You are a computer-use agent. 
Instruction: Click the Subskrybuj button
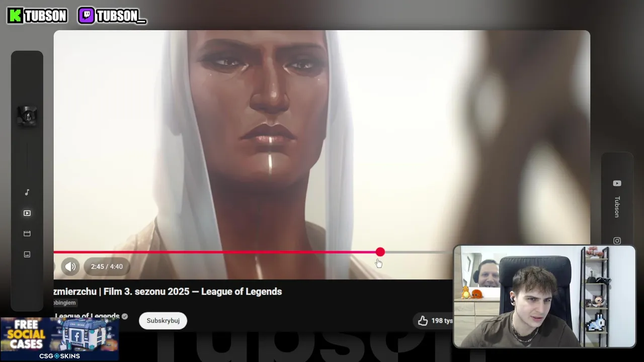tap(163, 321)
